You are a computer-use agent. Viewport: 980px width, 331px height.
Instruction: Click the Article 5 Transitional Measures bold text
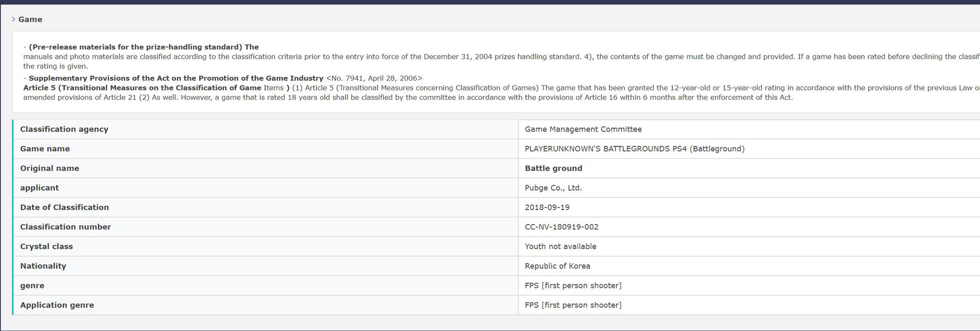(x=142, y=88)
